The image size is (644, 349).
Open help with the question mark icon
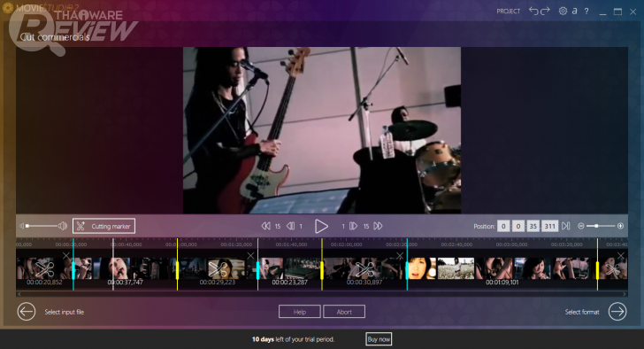[x=586, y=12]
